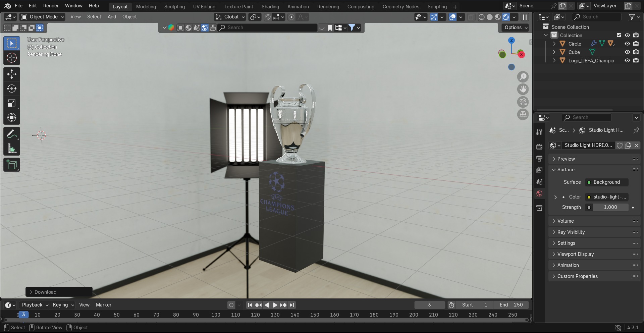Switch to wireframe viewport shading
The height and width of the screenshot is (333, 644).
coord(482,17)
